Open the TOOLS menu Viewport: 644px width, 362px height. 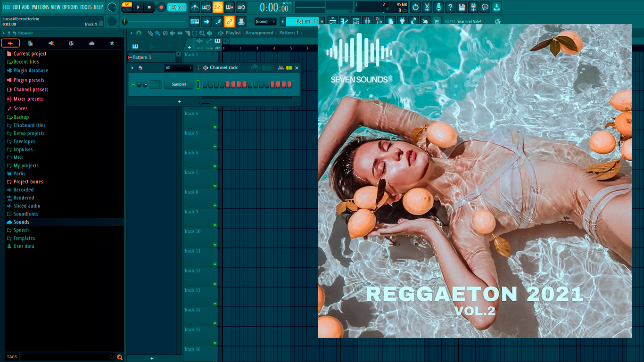click(86, 7)
